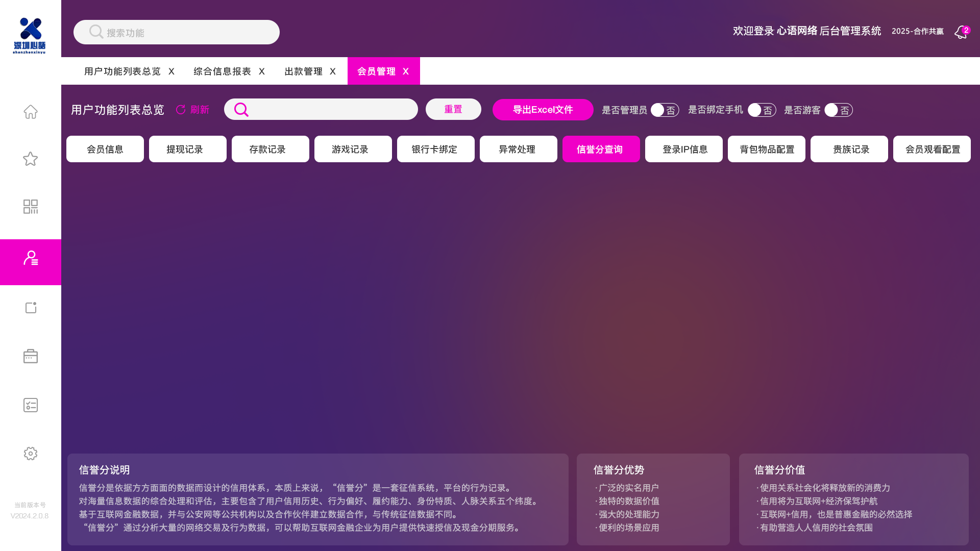Open the home icon in sidebar
980x551 pixels.
(31, 112)
